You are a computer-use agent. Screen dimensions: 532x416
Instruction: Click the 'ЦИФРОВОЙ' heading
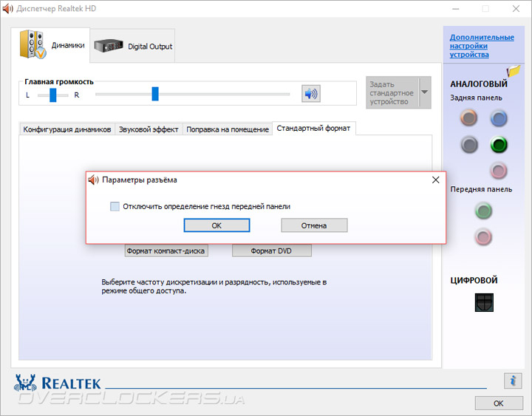point(474,280)
